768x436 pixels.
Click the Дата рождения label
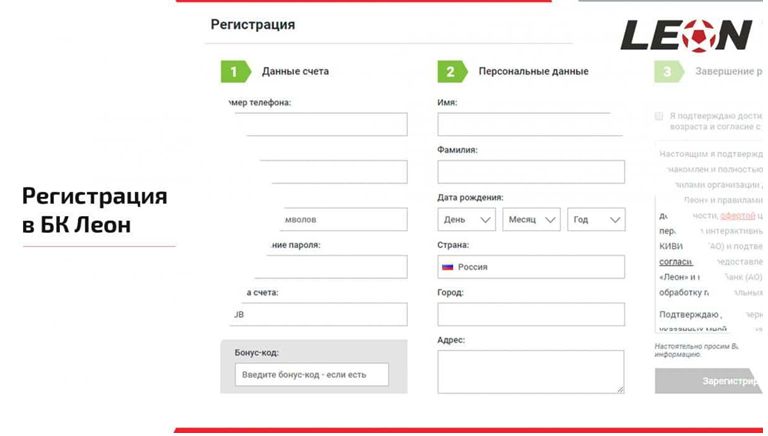coord(470,197)
